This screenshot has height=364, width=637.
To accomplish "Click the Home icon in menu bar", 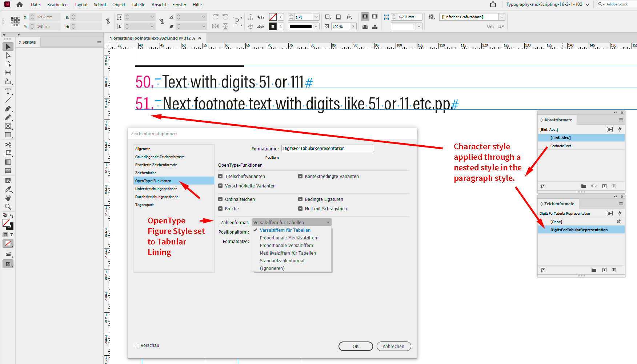I will [20, 5].
